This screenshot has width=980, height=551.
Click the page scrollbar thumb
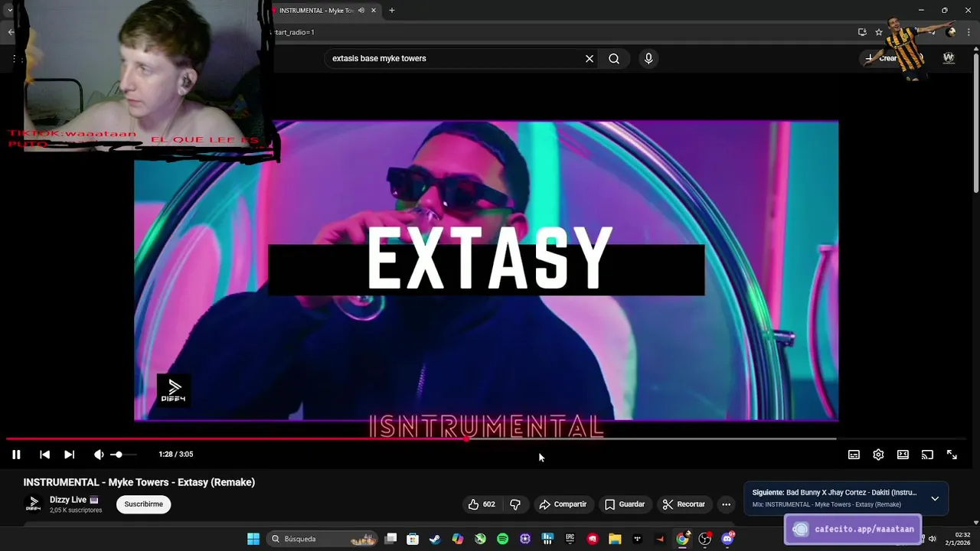pos(975,122)
